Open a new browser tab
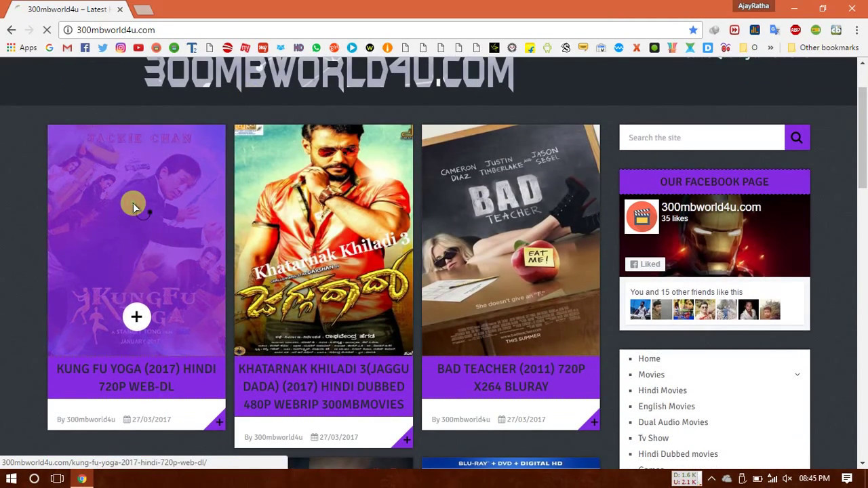Screen dimensions: 868x488 click(x=143, y=9)
